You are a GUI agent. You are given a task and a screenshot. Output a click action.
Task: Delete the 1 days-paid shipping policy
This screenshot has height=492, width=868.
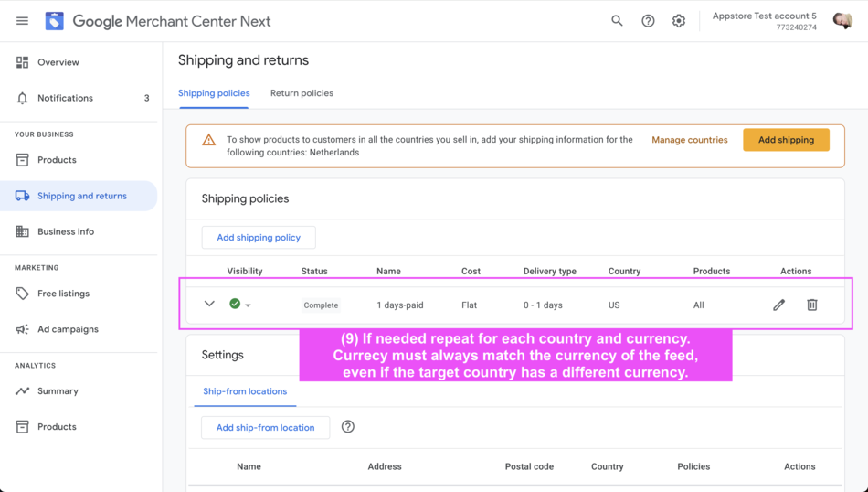[x=811, y=305]
